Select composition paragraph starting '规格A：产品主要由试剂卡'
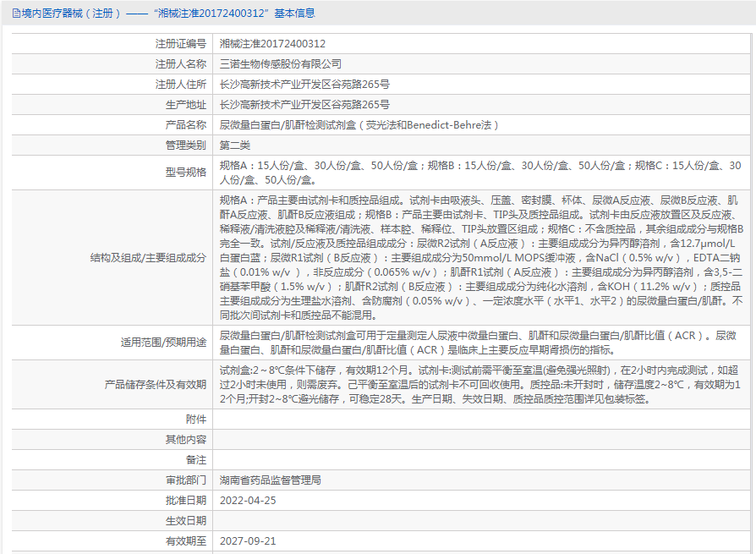Screen dimensions: 756x554 click(x=481, y=257)
